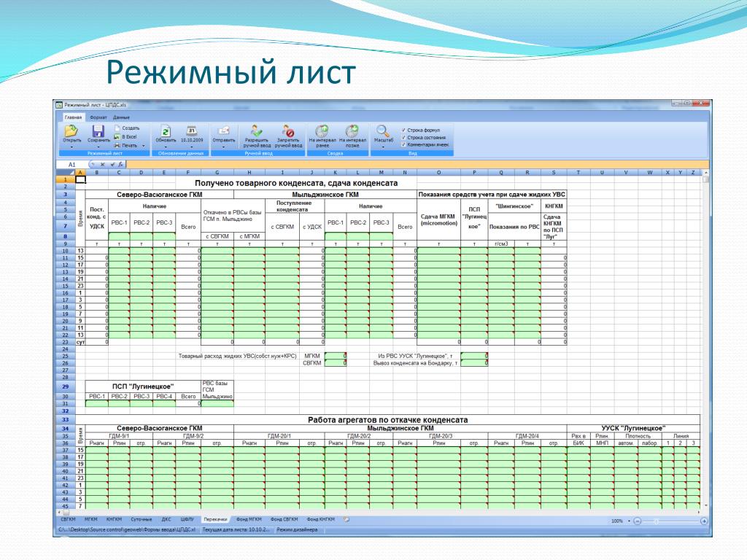747x560 pixels.
Task: Create a new sheet with the Создать icon
Action: click(117, 128)
